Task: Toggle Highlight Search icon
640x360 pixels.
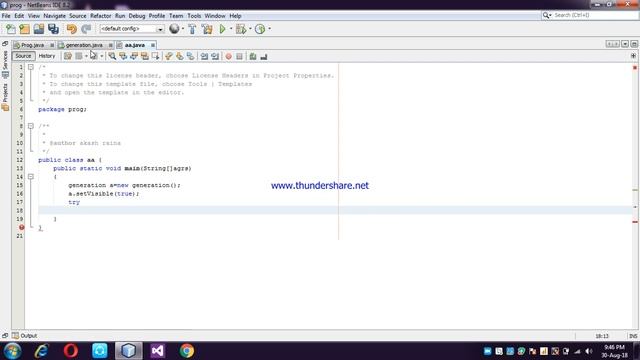Action: (144, 56)
